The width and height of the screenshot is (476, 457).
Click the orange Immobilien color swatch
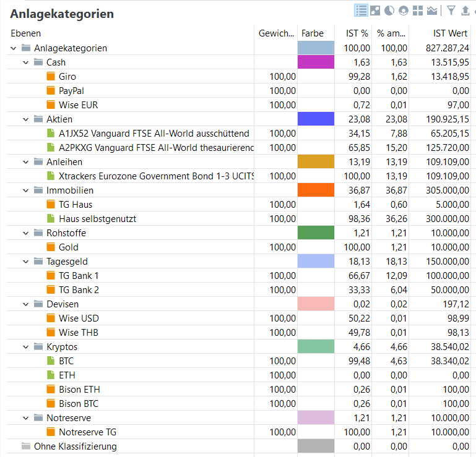point(316,190)
